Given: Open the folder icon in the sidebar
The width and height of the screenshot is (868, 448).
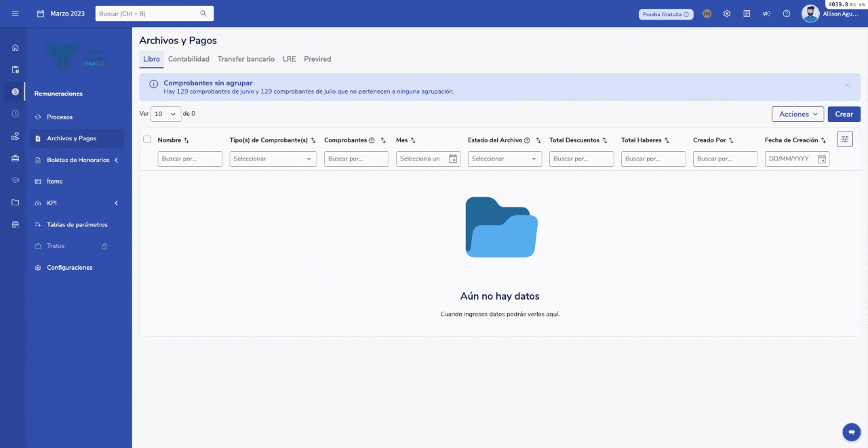Looking at the screenshot, I should point(15,202).
